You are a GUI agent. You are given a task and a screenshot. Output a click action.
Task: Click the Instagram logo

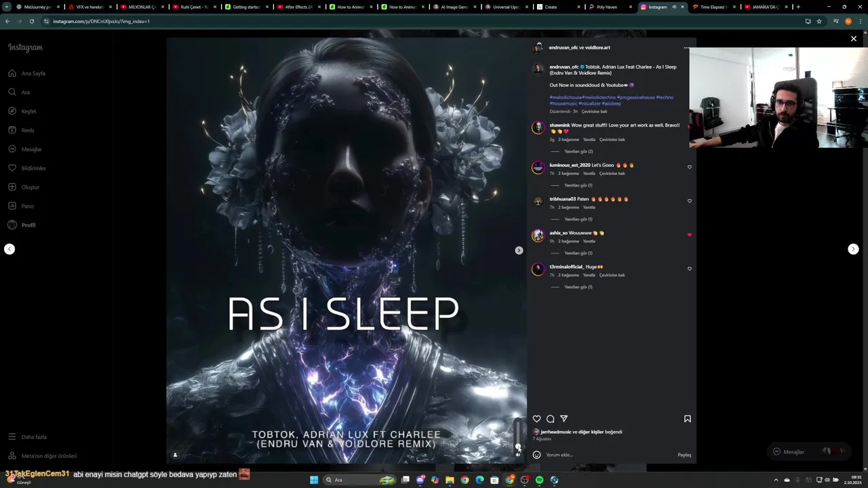click(25, 47)
